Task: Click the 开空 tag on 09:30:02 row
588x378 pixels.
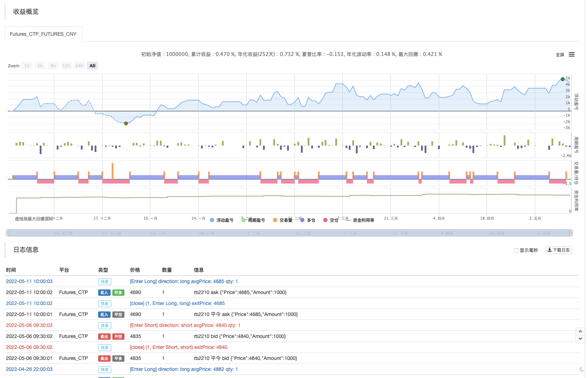Action: 118,337
